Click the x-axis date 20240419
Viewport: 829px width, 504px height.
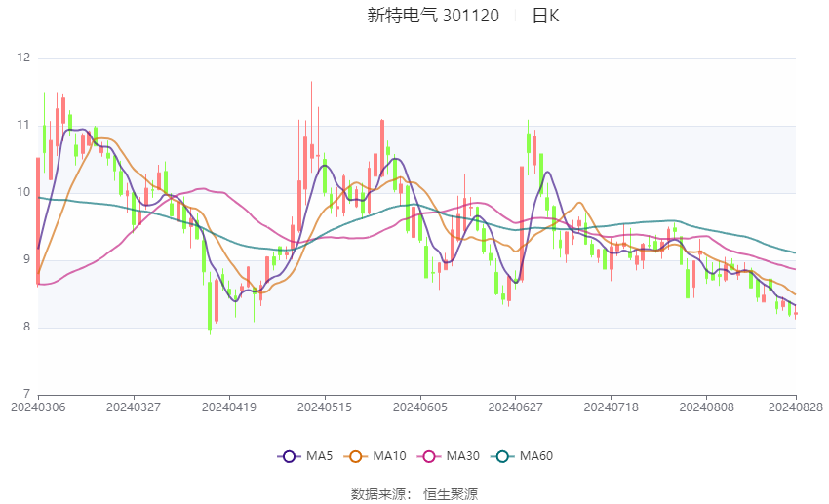229,407
